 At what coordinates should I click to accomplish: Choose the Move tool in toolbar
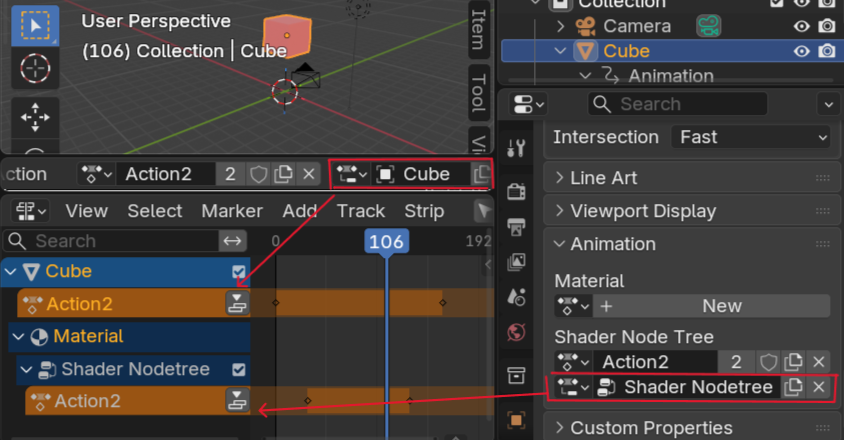tap(35, 118)
